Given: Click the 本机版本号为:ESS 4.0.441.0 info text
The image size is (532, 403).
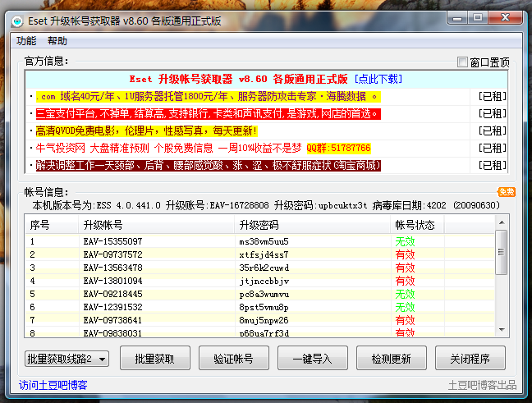Looking at the screenshot, I should point(97,205).
